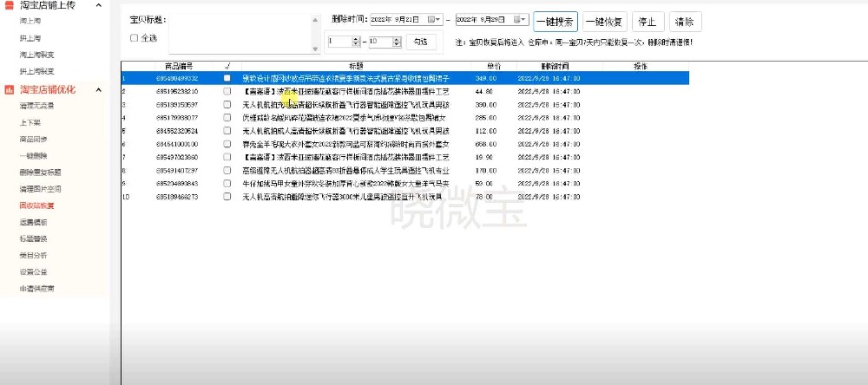
Task: Go to 清理无流量 in the sidebar
Action: (36, 106)
